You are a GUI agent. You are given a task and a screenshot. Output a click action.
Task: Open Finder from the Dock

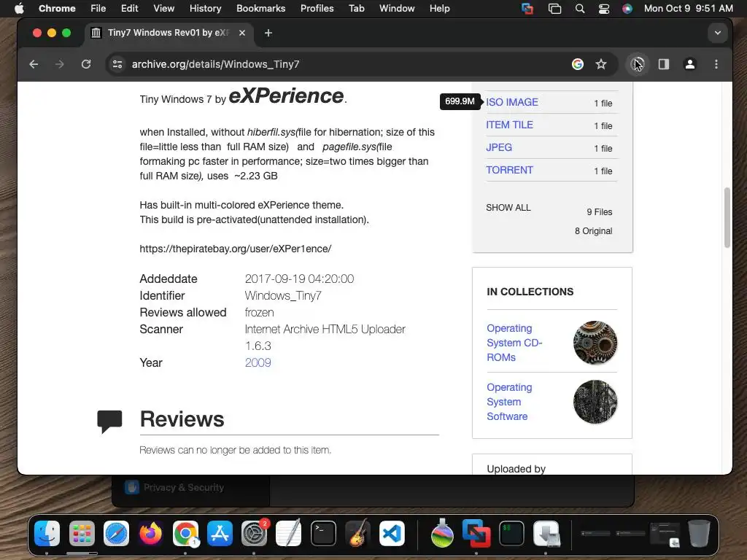pos(47,533)
